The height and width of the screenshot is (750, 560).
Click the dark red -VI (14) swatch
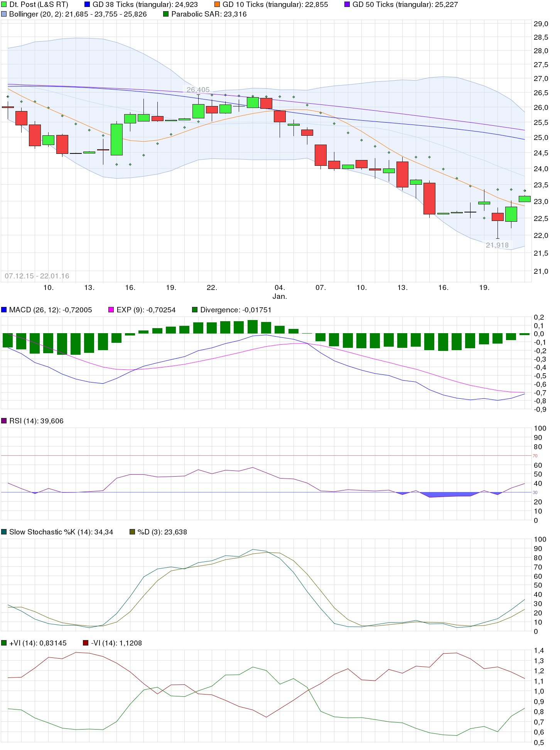pyautogui.click(x=86, y=643)
